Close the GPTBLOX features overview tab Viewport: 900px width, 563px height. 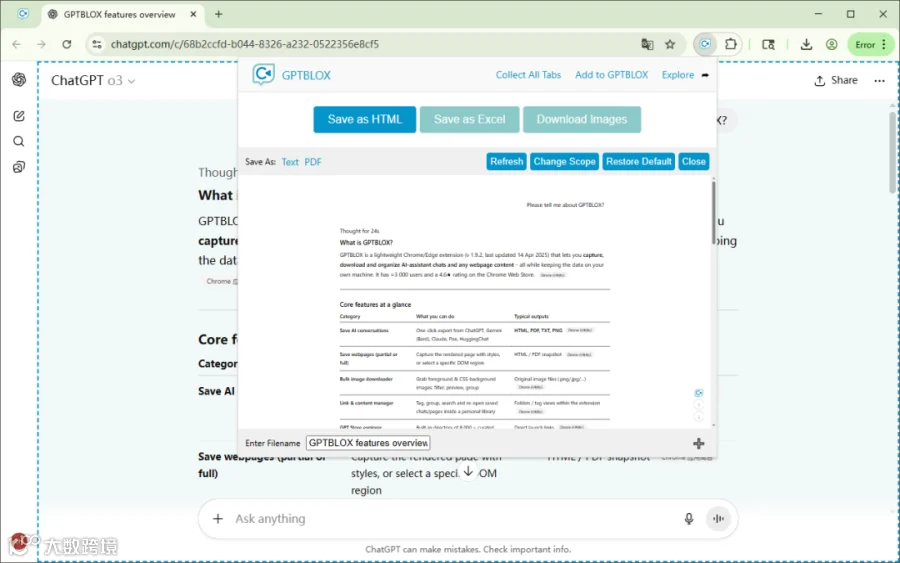pyautogui.click(x=193, y=14)
